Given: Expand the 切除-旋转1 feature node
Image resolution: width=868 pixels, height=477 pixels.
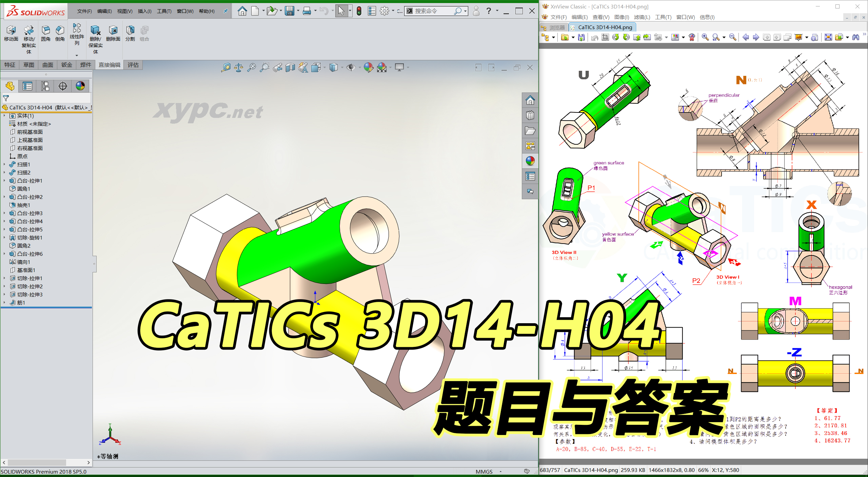Looking at the screenshot, I should (x=4, y=238).
